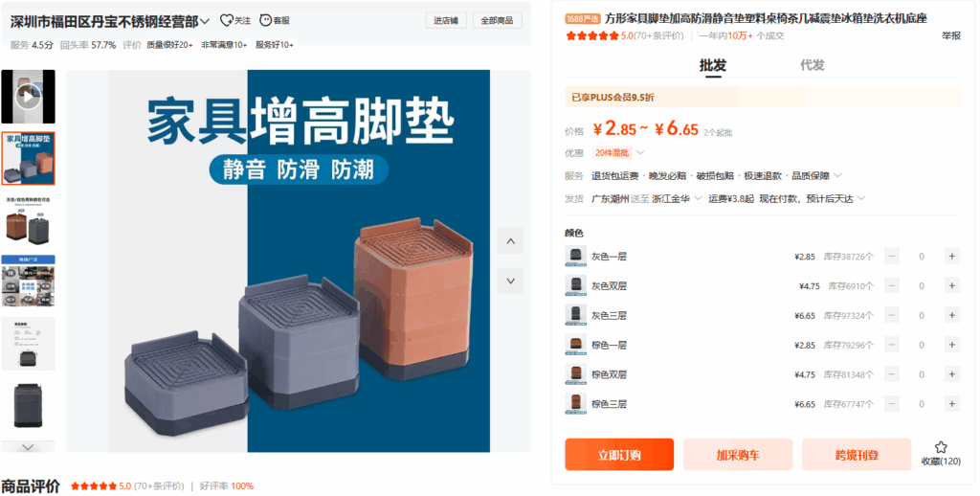Click the 举报 report link

(951, 36)
